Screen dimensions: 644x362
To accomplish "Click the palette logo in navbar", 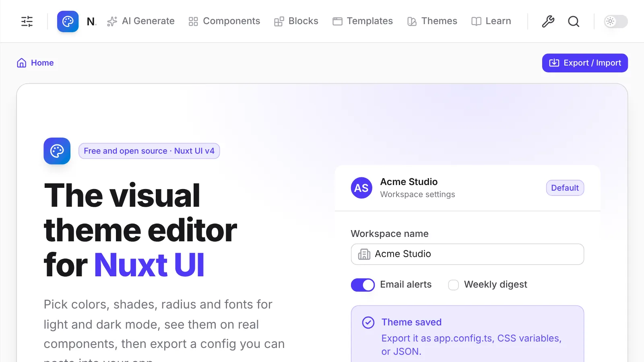I will (68, 21).
